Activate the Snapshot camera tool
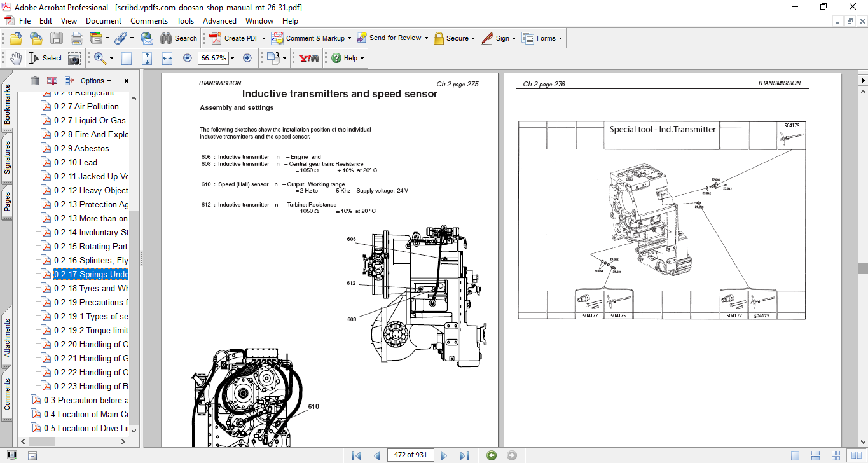 [x=74, y=58]
